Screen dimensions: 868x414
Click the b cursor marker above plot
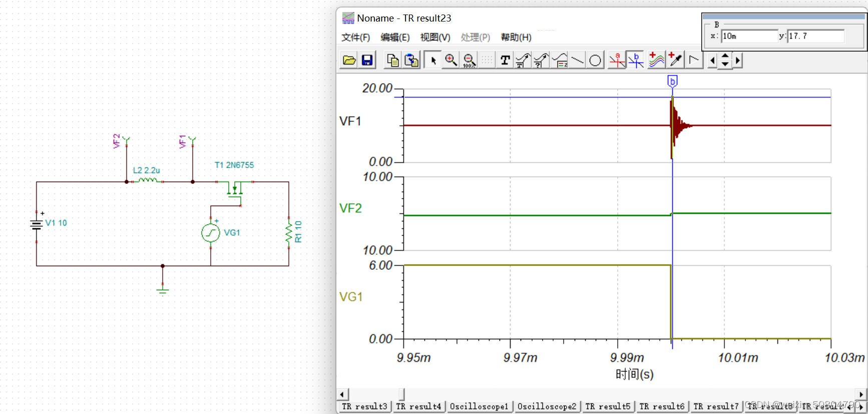pos(672,81)
